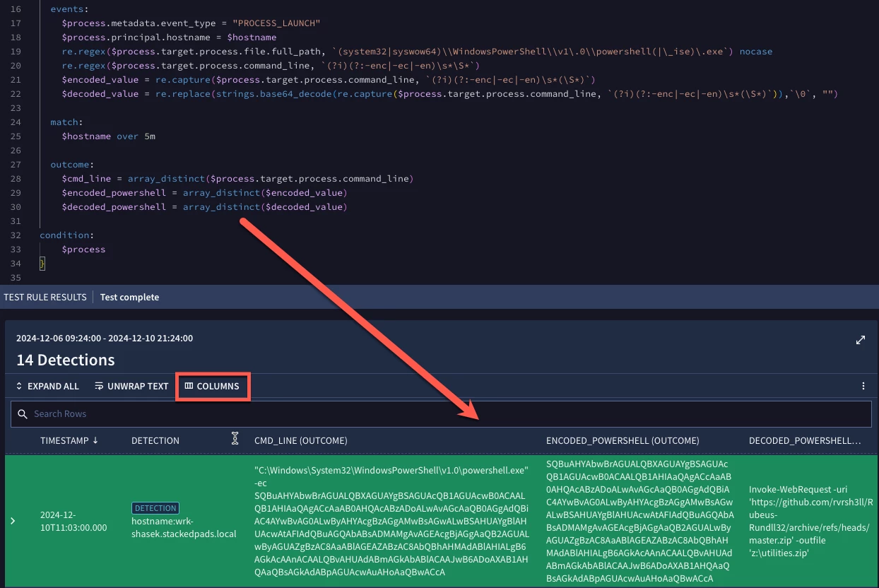This screenshot has width=879, height=588.
Task: Place cursor on line 17 event_type code
Action: pyautogui.click(x=191, y=23)
